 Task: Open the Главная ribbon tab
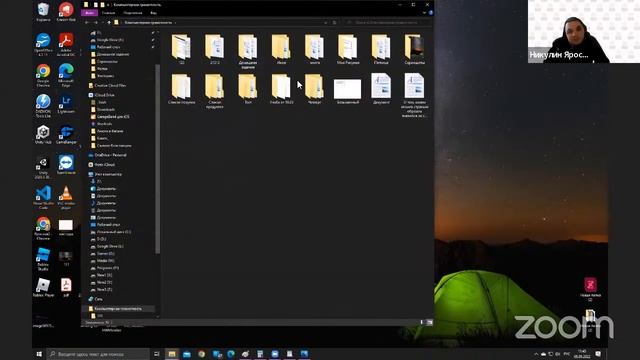pos(109,13)
